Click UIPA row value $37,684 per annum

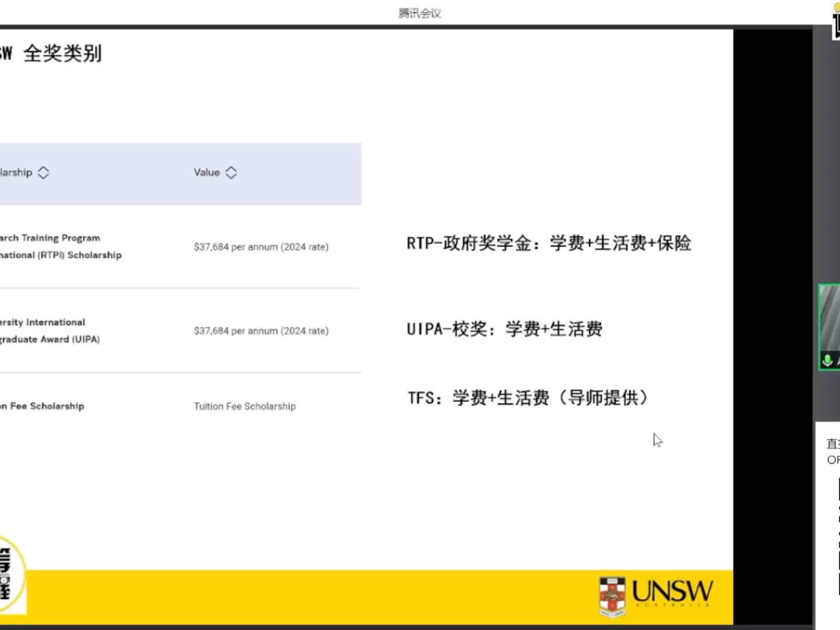[x=261, y=331]
